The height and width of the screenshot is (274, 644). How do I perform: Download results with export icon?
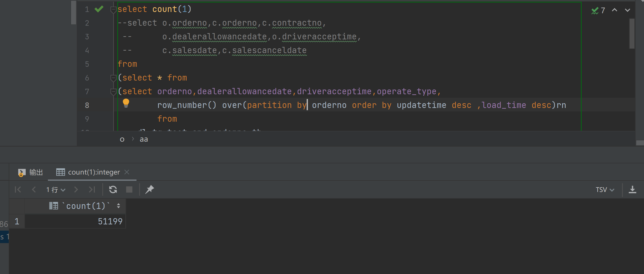(x=632, y=189)
